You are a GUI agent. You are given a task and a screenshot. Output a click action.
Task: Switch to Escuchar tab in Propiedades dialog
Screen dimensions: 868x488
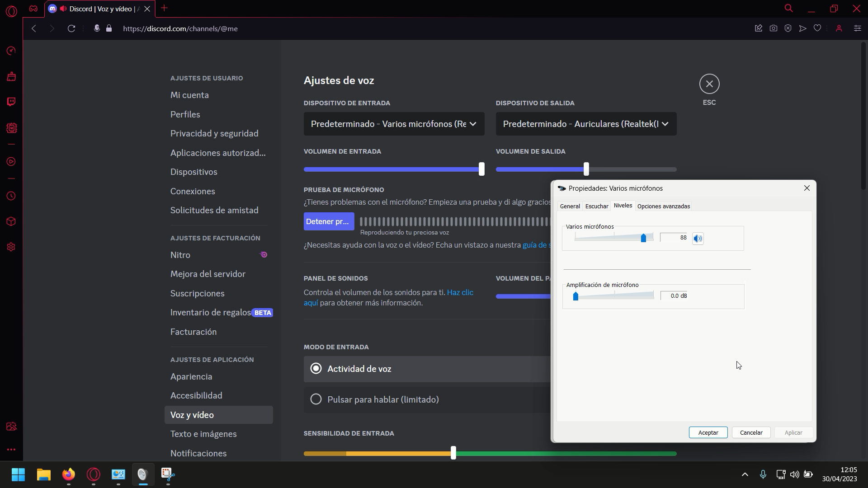click(x=597, y=206)
